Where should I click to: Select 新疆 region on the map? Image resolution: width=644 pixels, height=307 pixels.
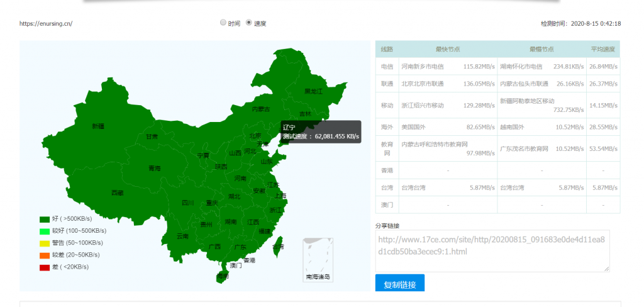pos(98,126)
